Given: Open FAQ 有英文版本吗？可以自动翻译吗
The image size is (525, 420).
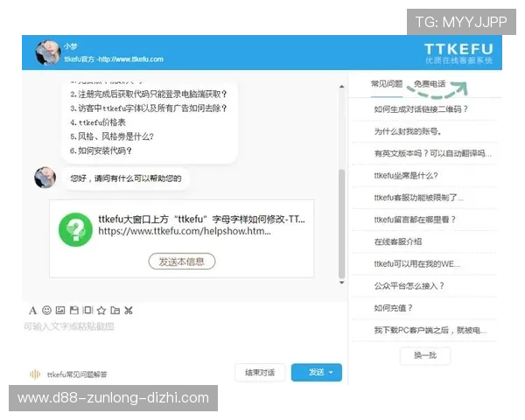Looking at the screenshot, I should [x=433, y=153].
